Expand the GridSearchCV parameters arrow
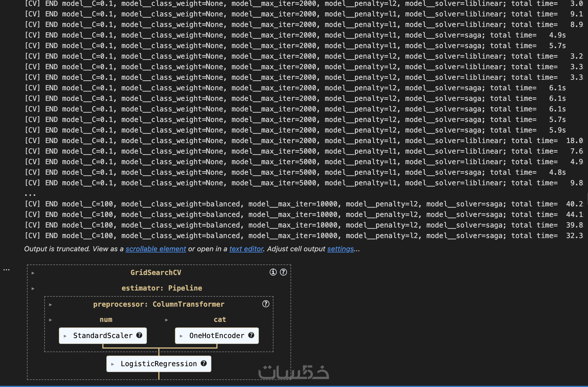588x387 pixels. (33, 273)
